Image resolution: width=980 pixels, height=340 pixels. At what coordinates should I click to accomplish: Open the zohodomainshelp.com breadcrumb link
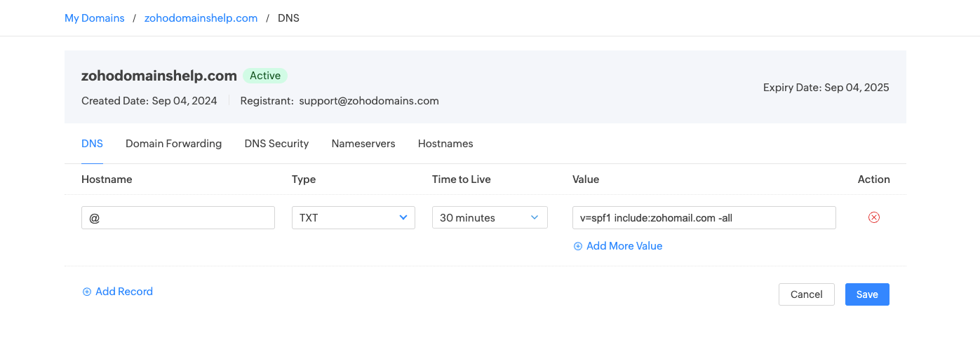[201, 18]
